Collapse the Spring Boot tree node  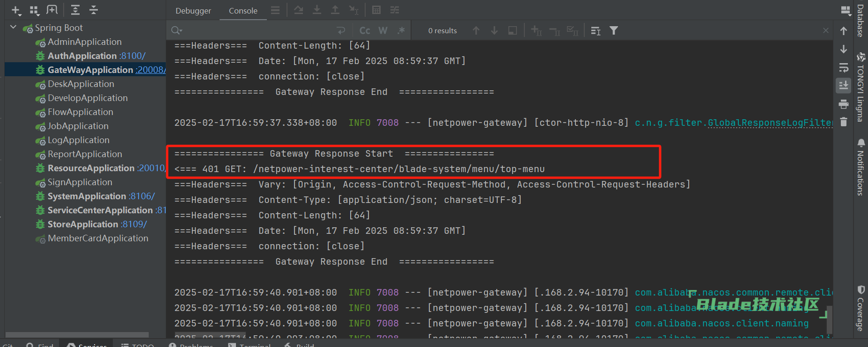13,28
